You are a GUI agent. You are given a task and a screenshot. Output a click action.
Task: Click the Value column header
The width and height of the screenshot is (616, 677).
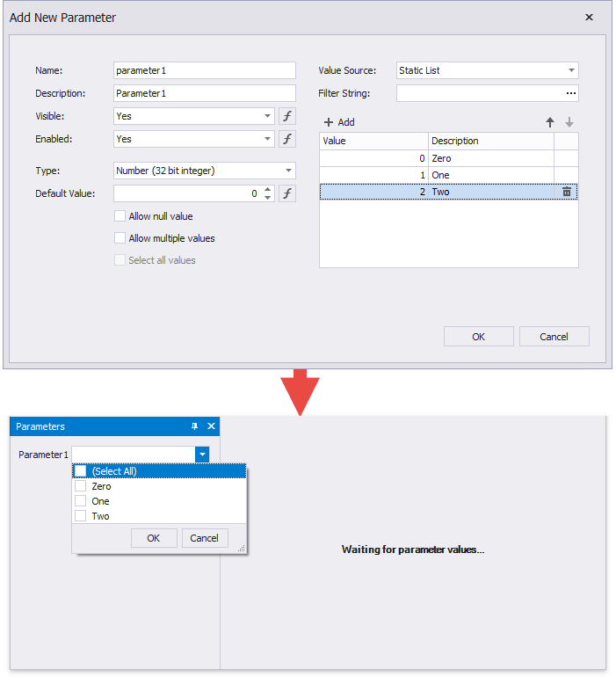[373, 142]
